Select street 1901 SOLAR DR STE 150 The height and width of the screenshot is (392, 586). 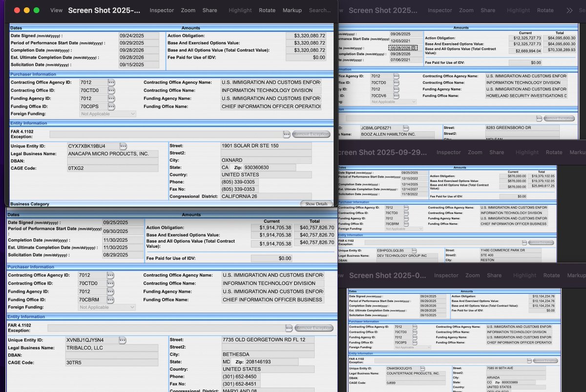[x=266, y=146]
